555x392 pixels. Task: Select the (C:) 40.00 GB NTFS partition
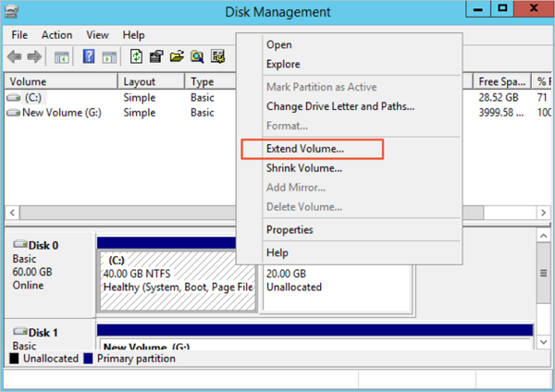click(178, 281)
